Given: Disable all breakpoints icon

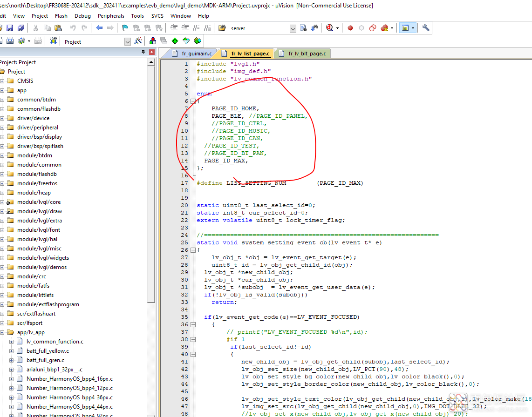Looking at the screenshot, I should [373, 28].
